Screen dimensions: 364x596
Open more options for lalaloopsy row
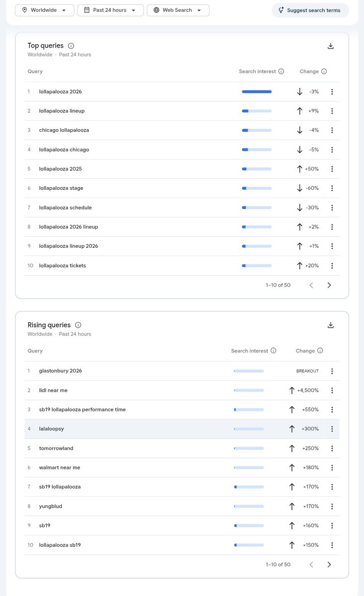tap(332, 429)
